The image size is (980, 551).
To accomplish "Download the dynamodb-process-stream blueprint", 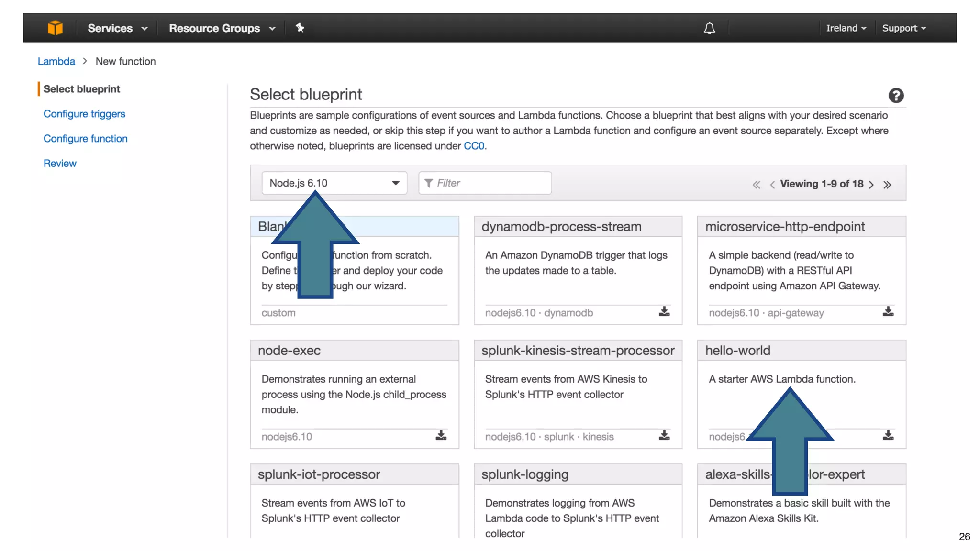I will click(664, 312).
